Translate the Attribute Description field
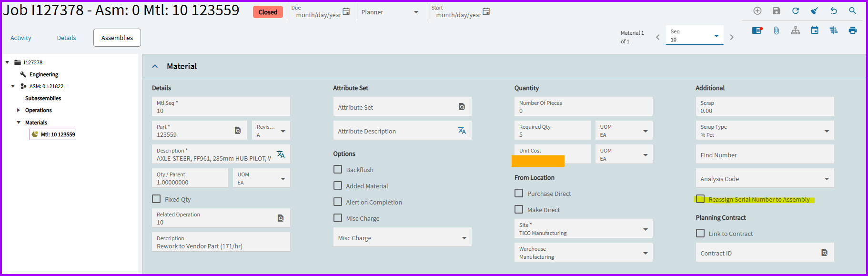This screenshot has height=276, width=868. tap(462, 130)
